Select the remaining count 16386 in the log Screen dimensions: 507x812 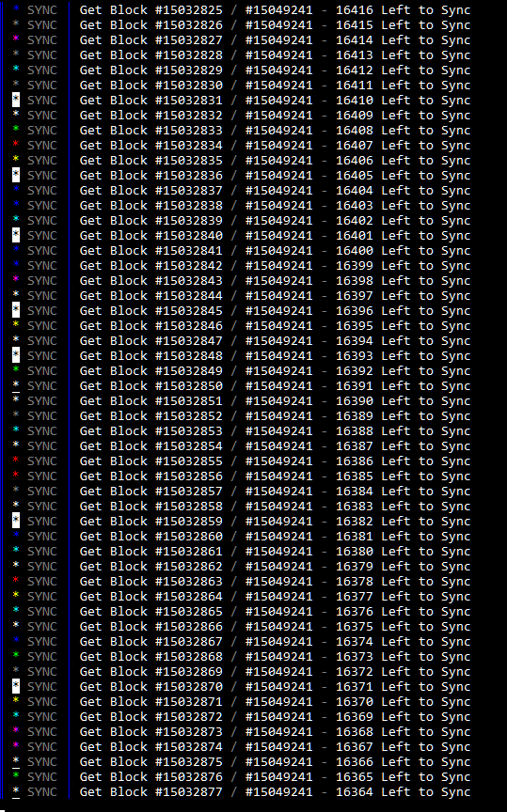tap(354, 461)
